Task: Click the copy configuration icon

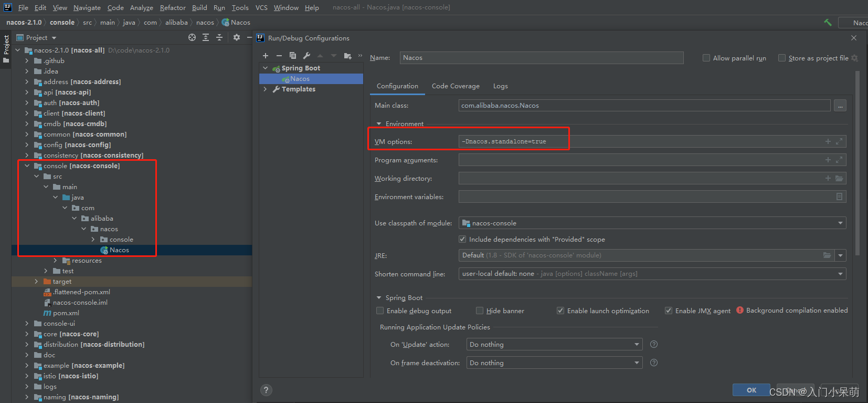Action: (x=293, y=56)
